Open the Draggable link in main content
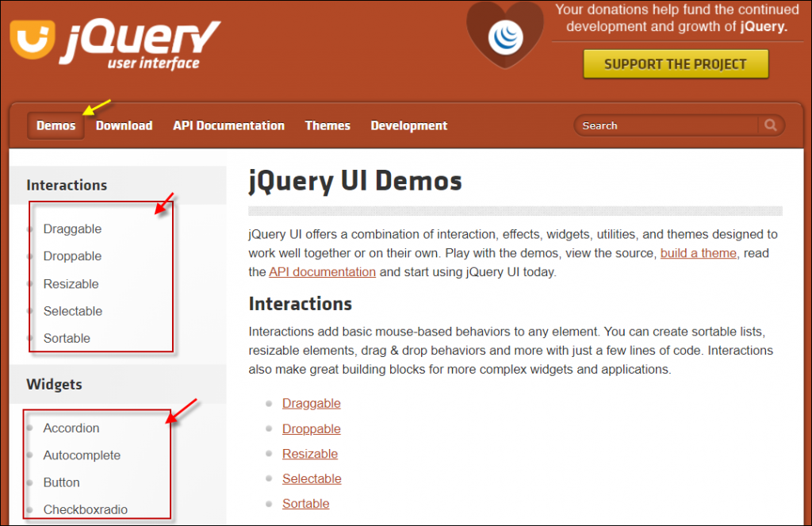This screenshot has width=812, height=526. [311, 403]
